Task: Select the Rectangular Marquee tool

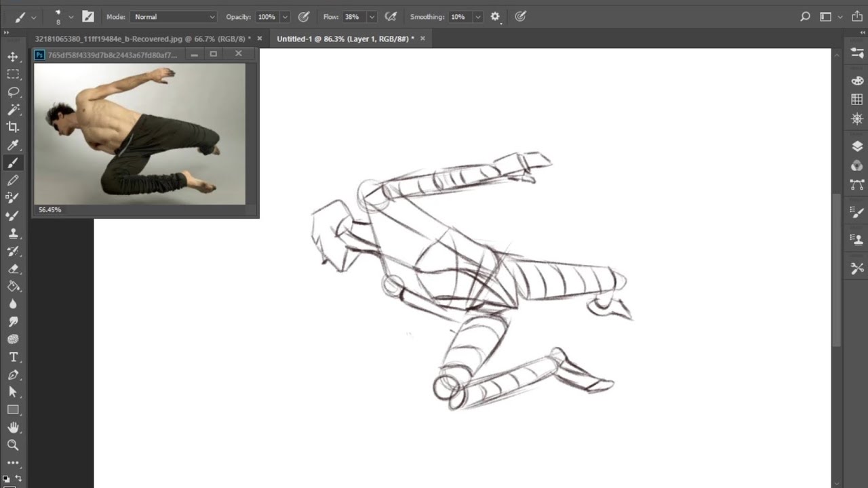Action: coord(13,75)
